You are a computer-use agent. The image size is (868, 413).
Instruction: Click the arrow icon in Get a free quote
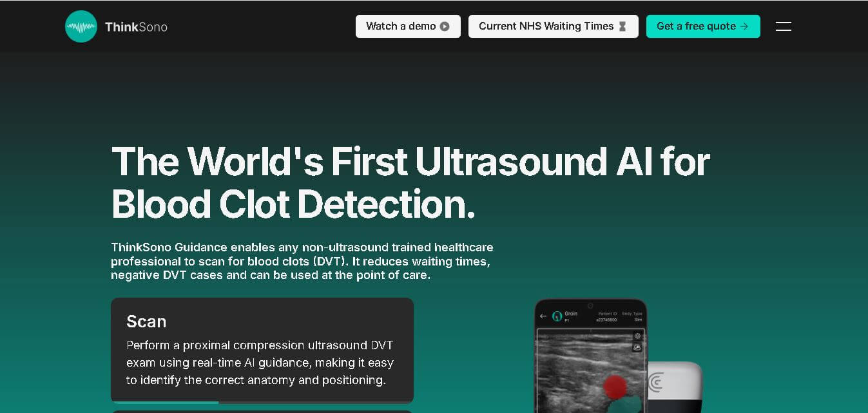(744, 26)
